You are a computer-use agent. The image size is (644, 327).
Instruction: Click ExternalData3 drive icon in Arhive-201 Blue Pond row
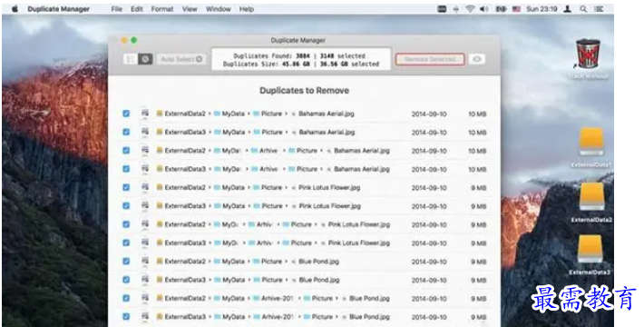click(160, 317)
